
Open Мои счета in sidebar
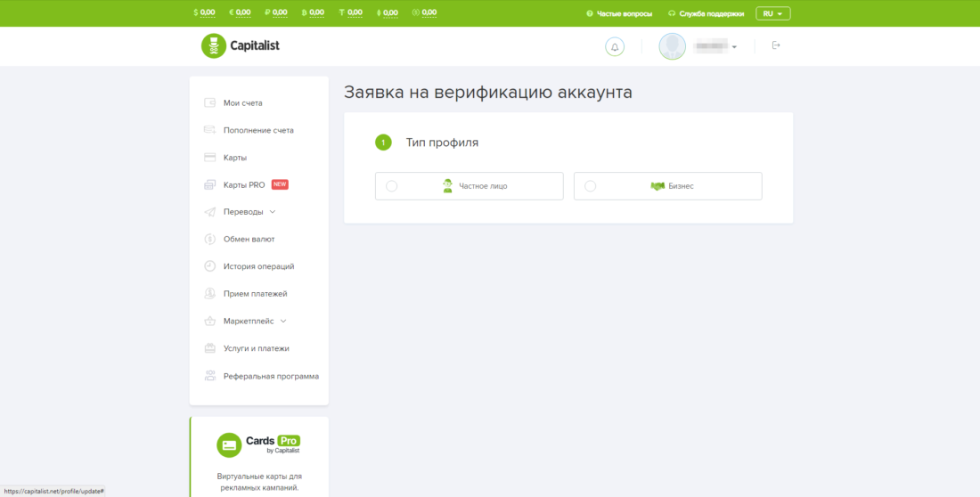tap(243, 103)
